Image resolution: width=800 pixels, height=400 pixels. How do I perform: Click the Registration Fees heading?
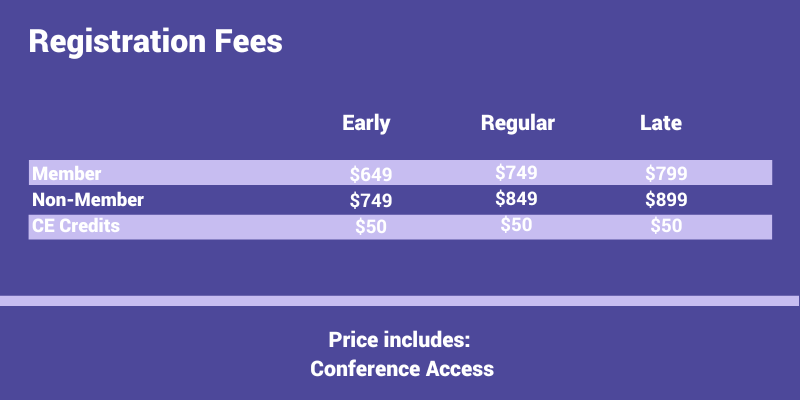[x=155, y=43]
